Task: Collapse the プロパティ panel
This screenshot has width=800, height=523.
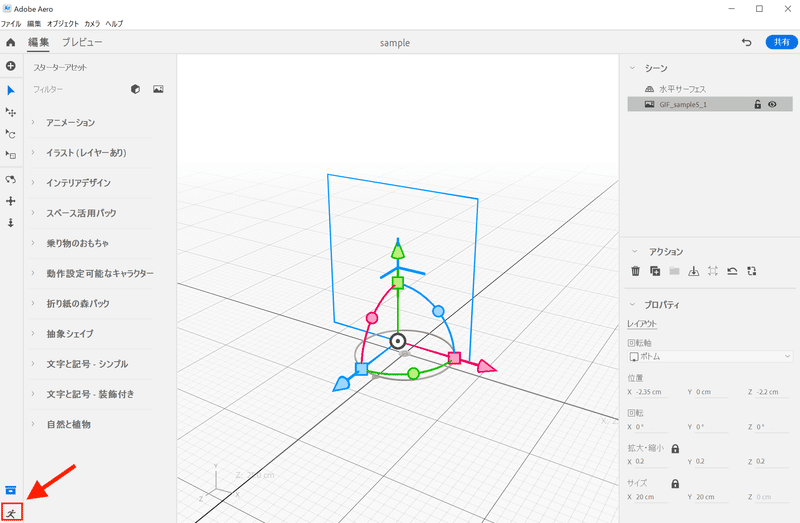Action: [x=633, y=305]
